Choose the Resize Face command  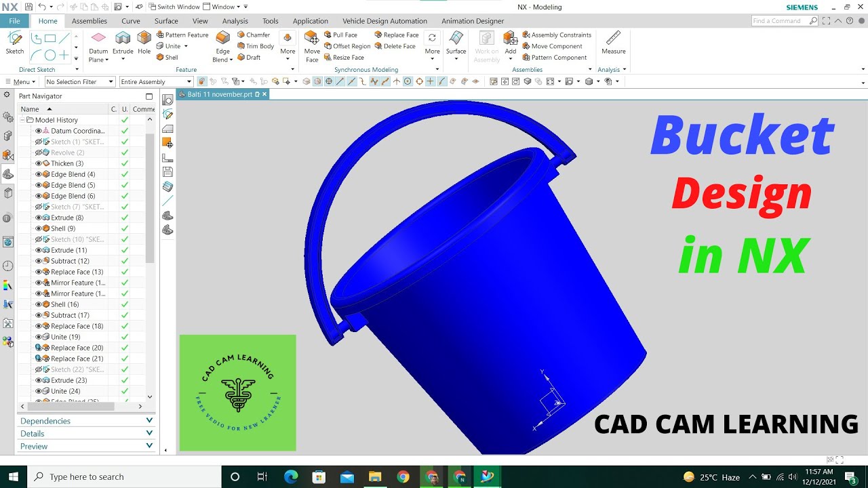(344, 58)
